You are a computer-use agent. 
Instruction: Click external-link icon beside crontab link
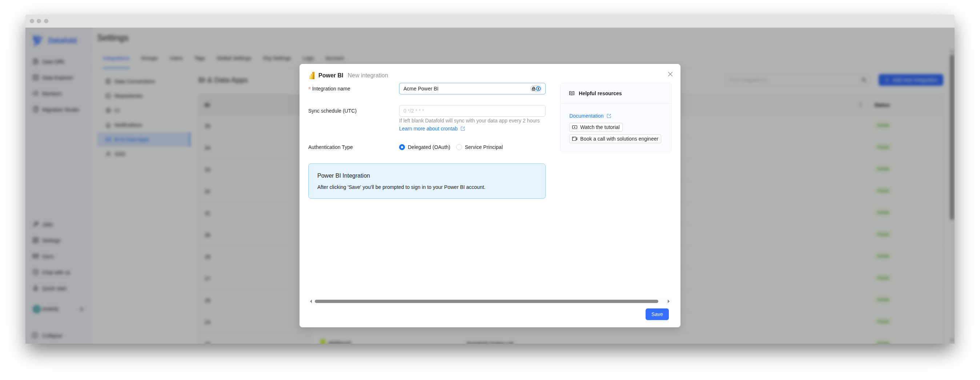click(x=463, y=129)
